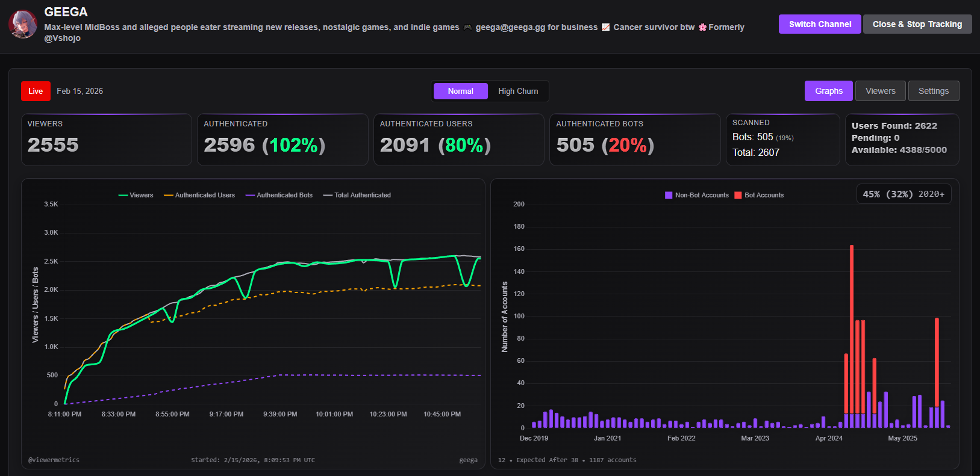The width and height of the screenshot is (980, 476).
Task: Click Close & Stop Tracking button
Action: [x=917, y=24]
